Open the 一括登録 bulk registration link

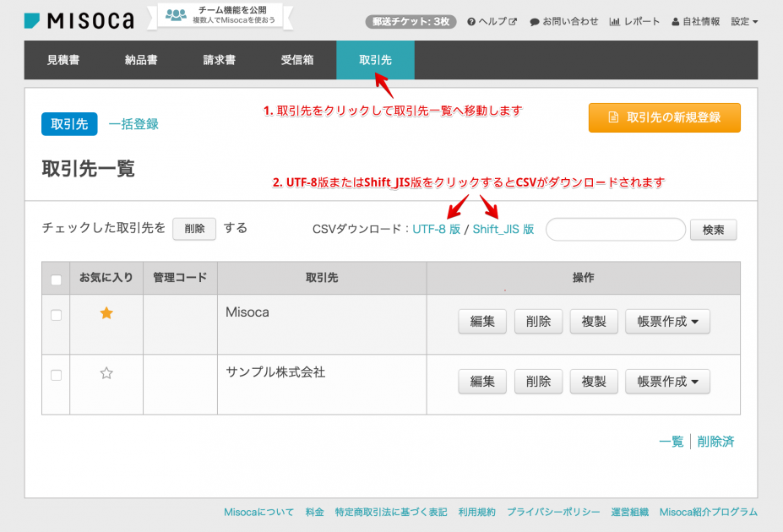point(133,124)
